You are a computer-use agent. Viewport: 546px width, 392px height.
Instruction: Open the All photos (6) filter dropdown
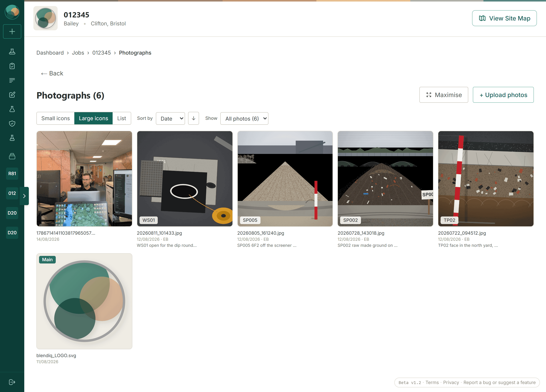coord(244,118)
